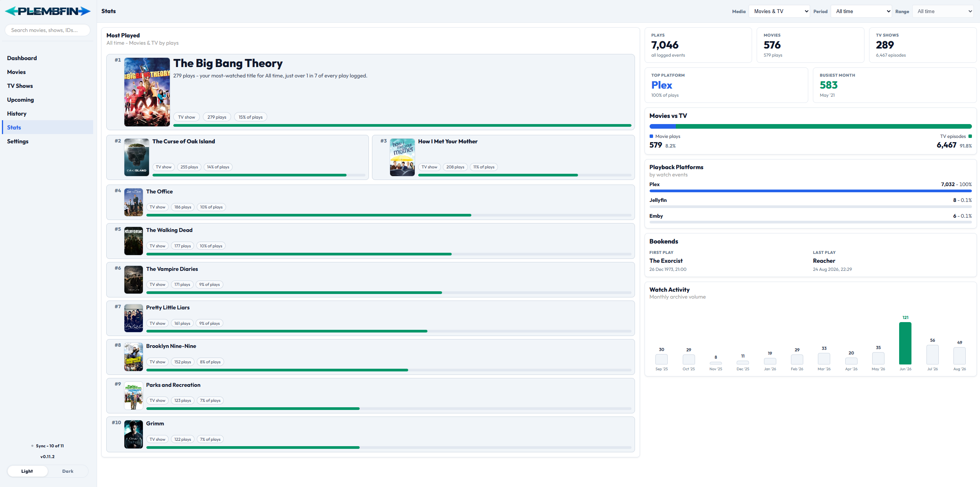Click Jul '26 bar in Watch Activity
980x487 pixels.
pos(933,354)
